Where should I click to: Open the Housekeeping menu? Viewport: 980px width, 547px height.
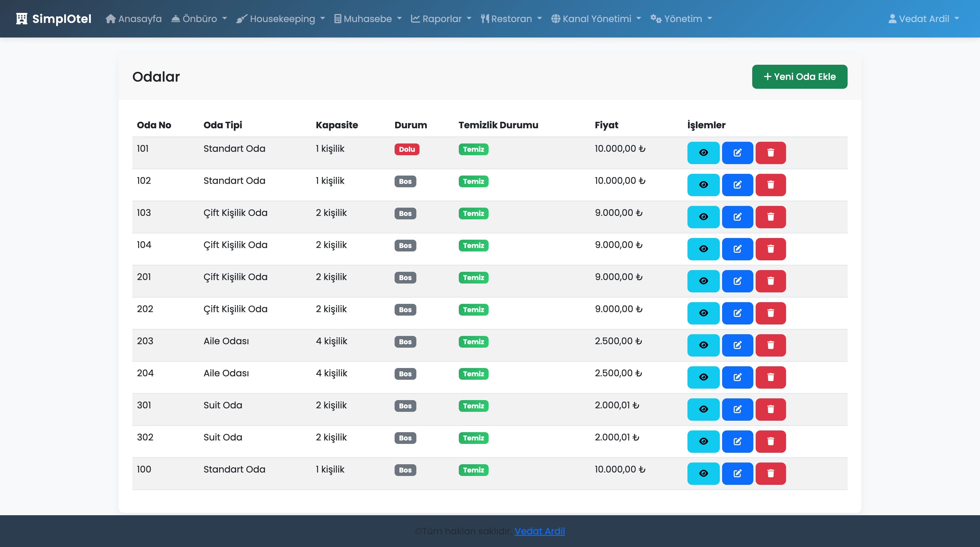(281, 19)
